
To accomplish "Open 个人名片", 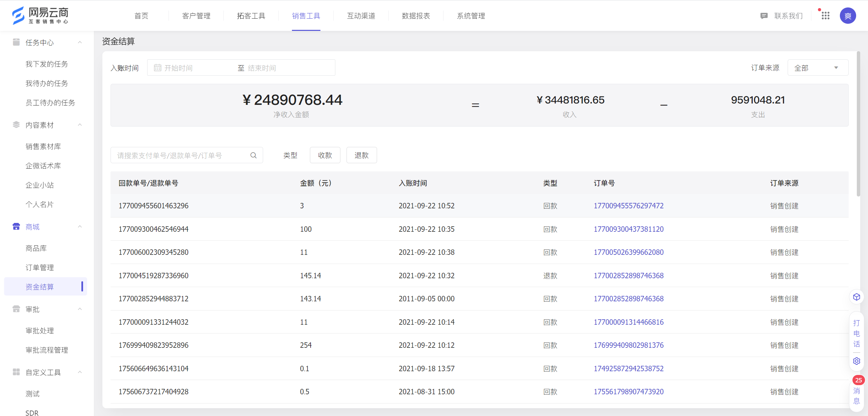I will tap(40, 204).
